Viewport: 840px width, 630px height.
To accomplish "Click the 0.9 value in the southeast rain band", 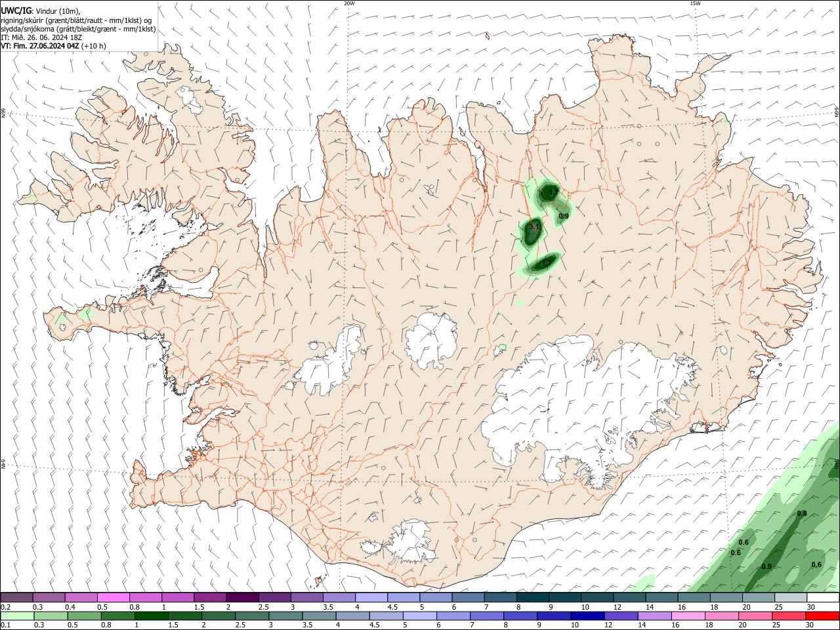I will coord(766,566).
